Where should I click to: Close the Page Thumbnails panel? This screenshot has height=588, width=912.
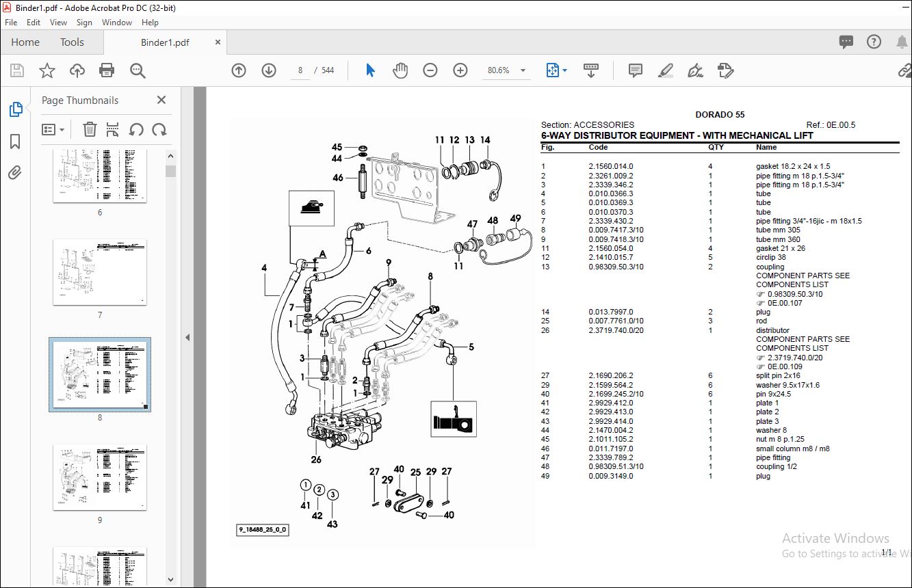pyautogui.click(x=161, y=100)
